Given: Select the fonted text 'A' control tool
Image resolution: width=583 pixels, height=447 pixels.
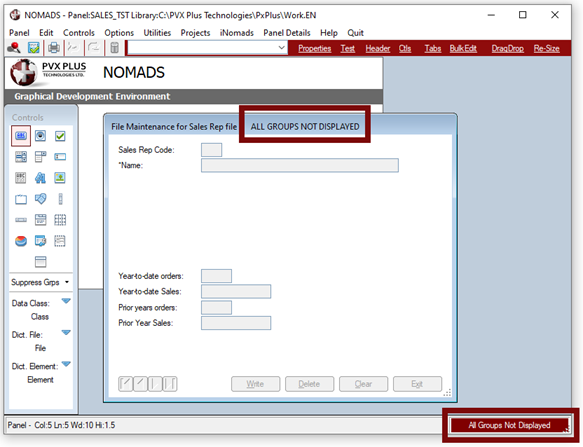Looking at the screenshot, I should [x=40, y=178].
